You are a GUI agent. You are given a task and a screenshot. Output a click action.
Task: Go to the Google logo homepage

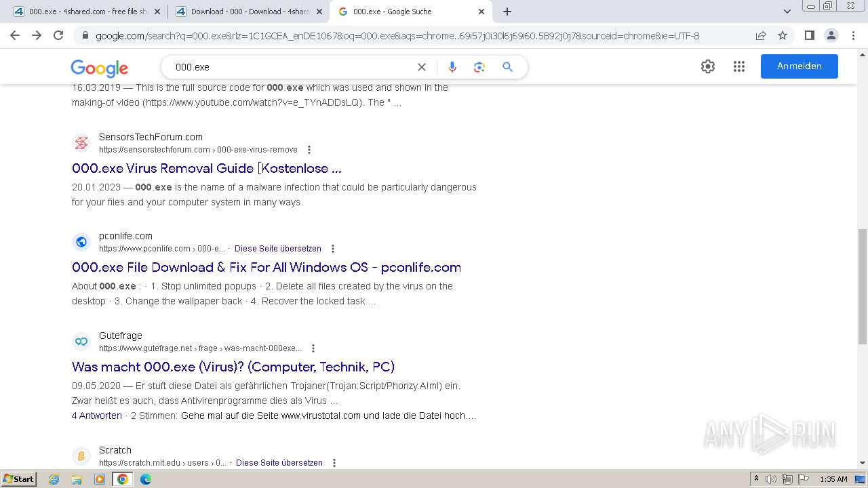pyautogui.click(x=99, y=68)
